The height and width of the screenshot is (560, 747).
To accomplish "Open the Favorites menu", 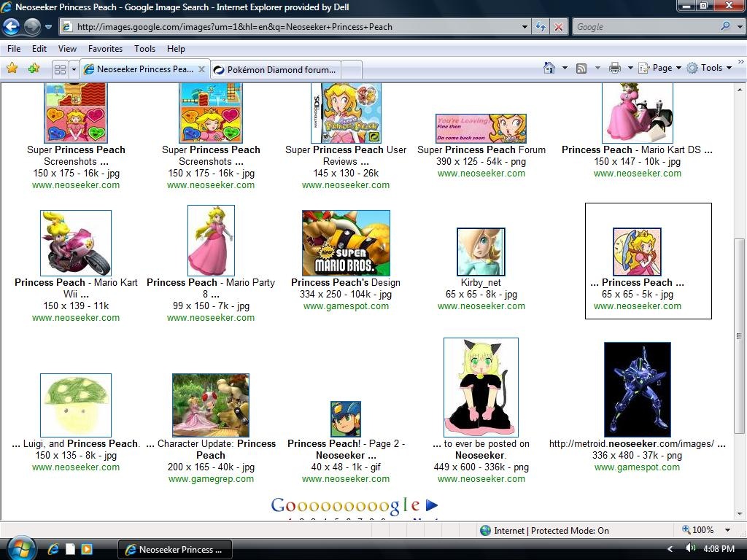I will [105, 49].
